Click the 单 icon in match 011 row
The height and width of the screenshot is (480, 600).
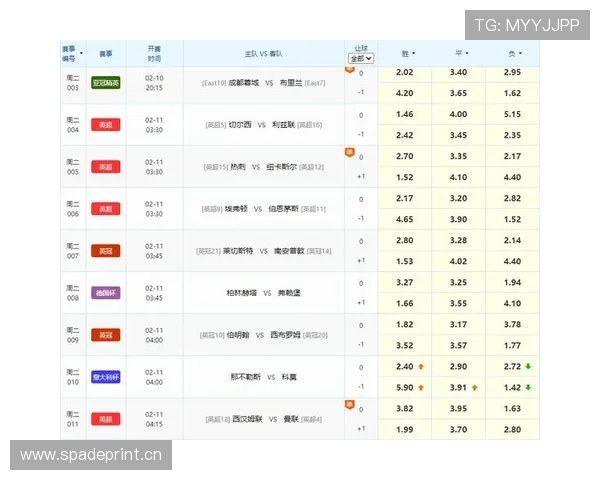[350, 405]
